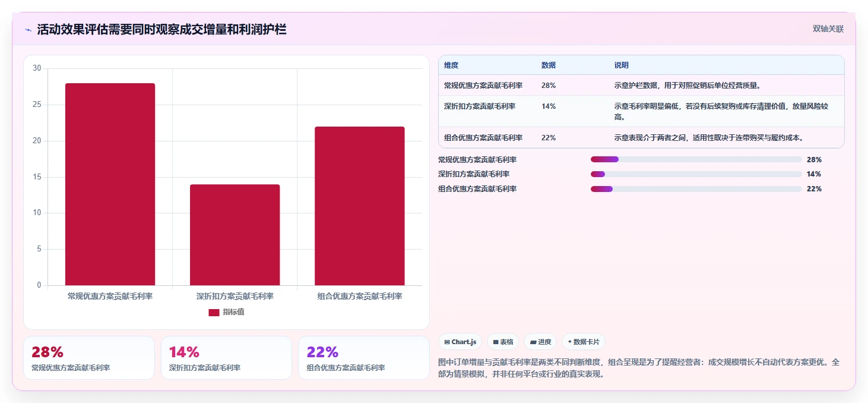This screenshot has width=868, height=403.
Task: Click the 常规优惠方案 bar in the chart
Action: coord(110,184)
